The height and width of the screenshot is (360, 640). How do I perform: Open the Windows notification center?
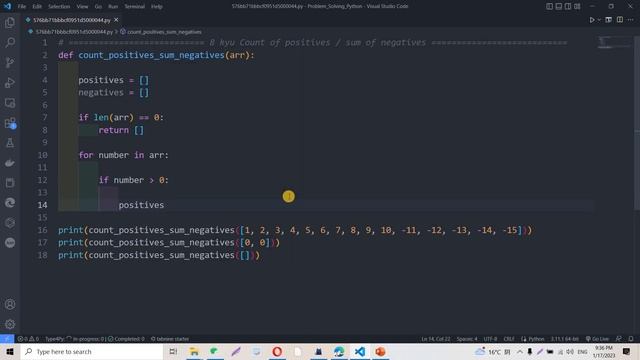tap(627, 351)
